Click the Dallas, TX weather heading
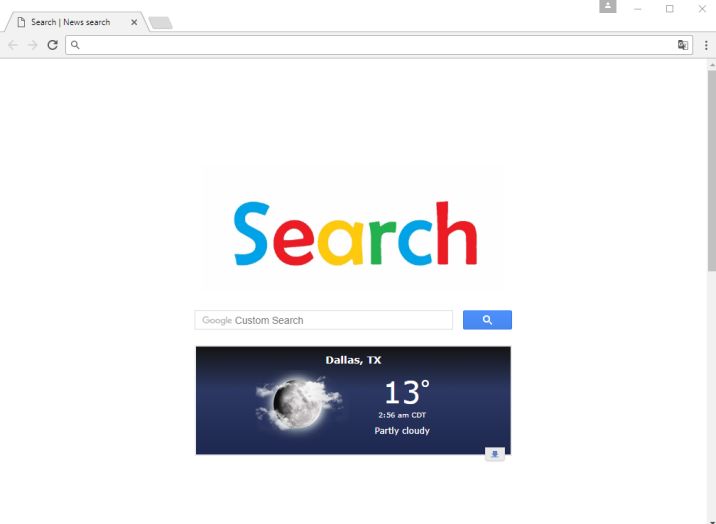The height and width of the screenshot is (524, 716). [353, 360]
